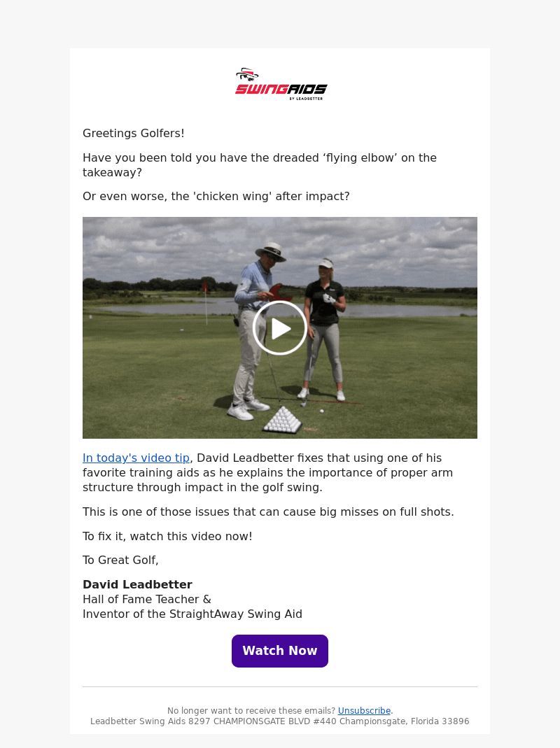Click "To fix it, watch this video now!"
Screen dimensions: 560x748
167,536
